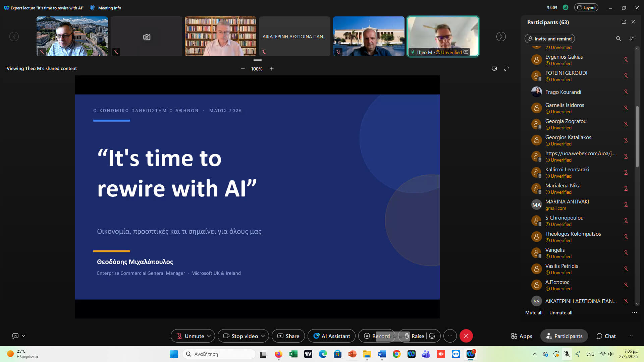Open the participant search magnifier

pos(618,39)
